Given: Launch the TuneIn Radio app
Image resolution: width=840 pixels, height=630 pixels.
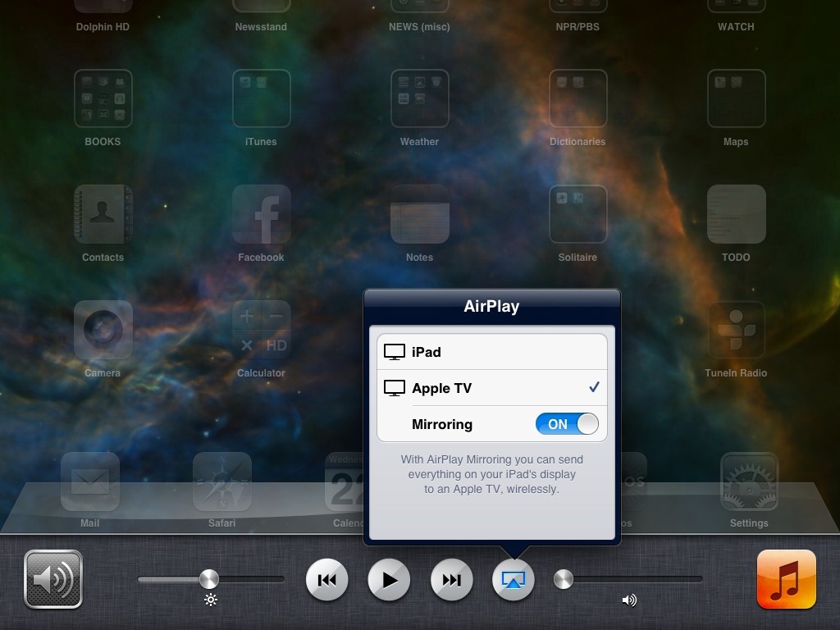Looking at the screenshot, I should [736, 330].
